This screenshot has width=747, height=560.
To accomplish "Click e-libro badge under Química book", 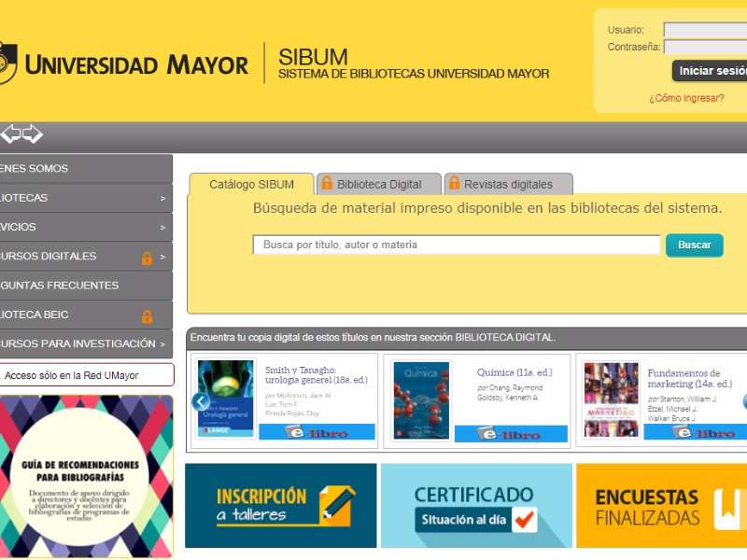I will pos(511,434).
